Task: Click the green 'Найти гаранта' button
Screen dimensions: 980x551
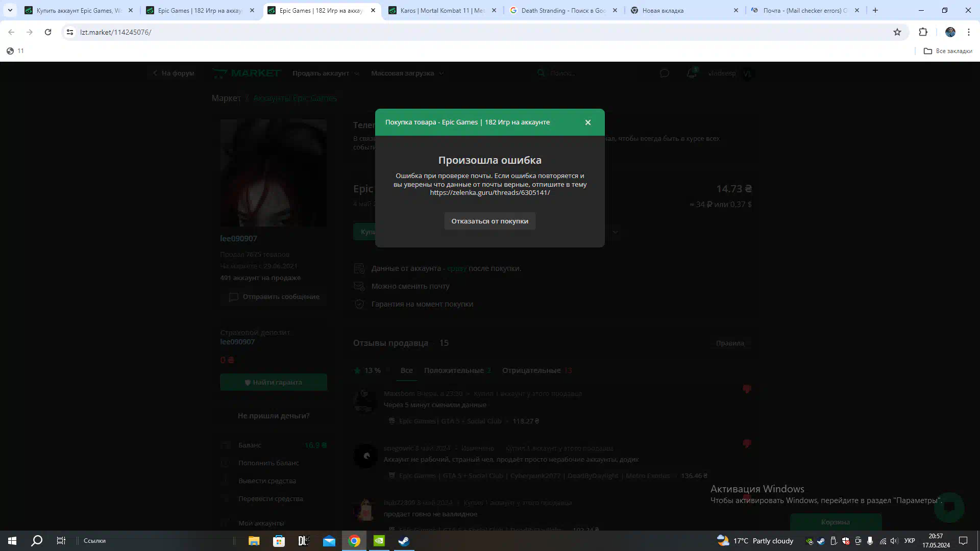Action: [274, 382]
